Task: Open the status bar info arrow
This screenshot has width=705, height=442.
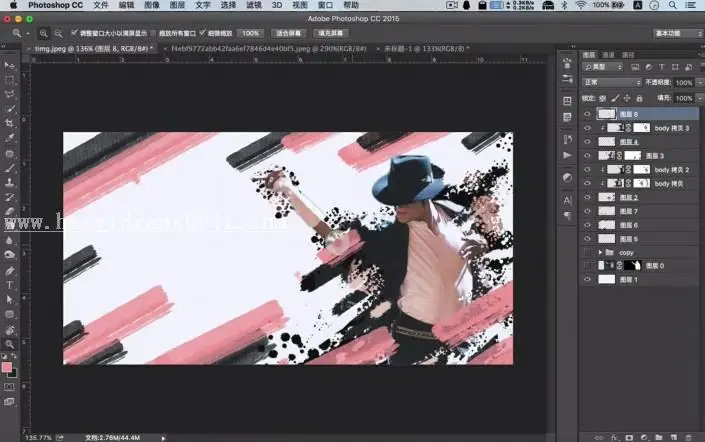Action: [163, 438]
